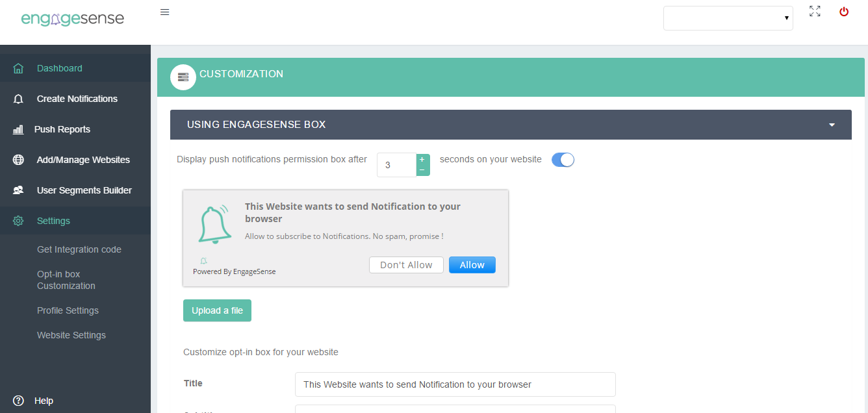Open the website selector dropdown

click(728, 18)
